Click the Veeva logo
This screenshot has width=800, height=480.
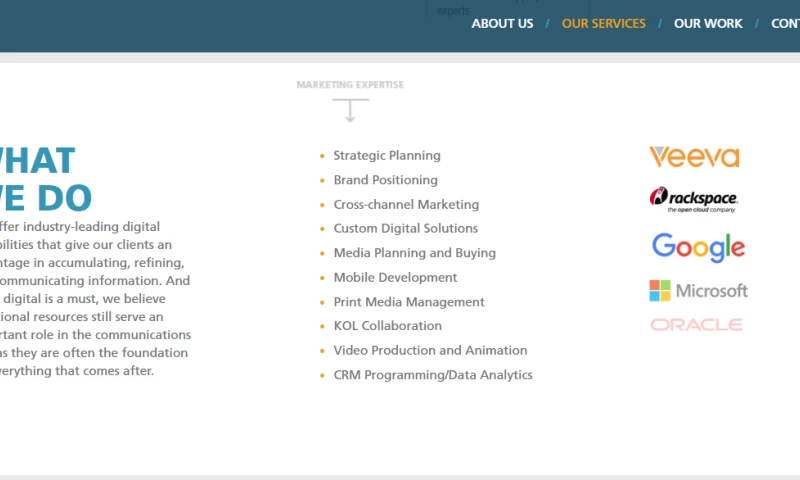[x=694, y=157]
